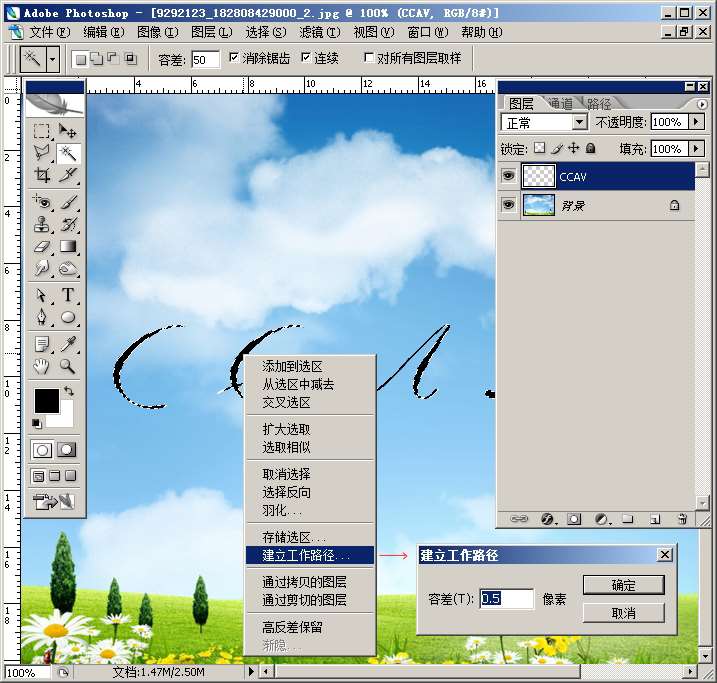Switch to the 通道 tab

pyautogui.click(x=560, y=104)
